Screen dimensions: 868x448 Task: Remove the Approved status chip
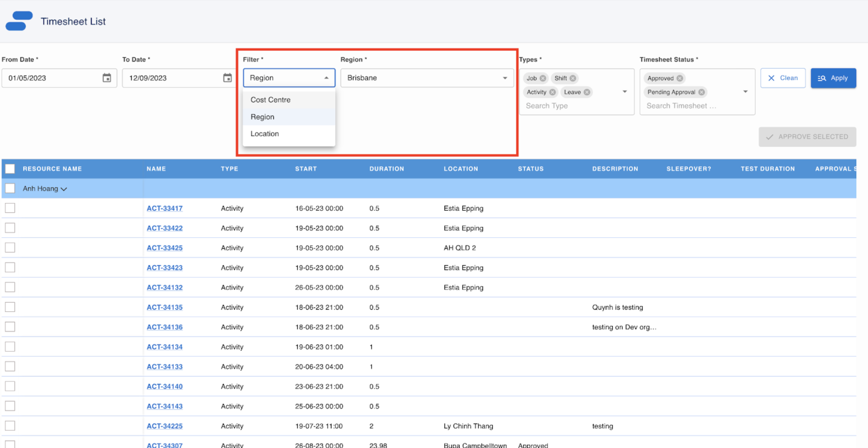click(x=680, y=78)
